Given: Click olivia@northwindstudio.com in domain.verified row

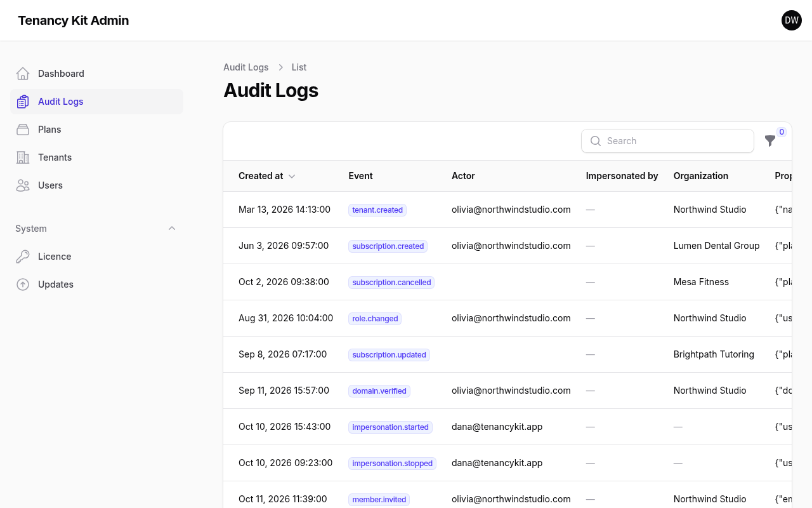Looking at the screenshot, I should point(511,391).
